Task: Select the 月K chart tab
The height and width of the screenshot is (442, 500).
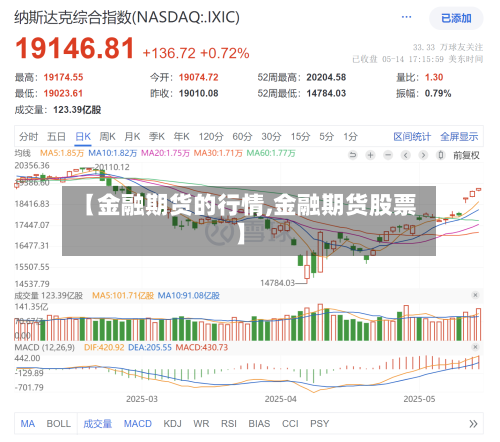Action: pos(132,136)
